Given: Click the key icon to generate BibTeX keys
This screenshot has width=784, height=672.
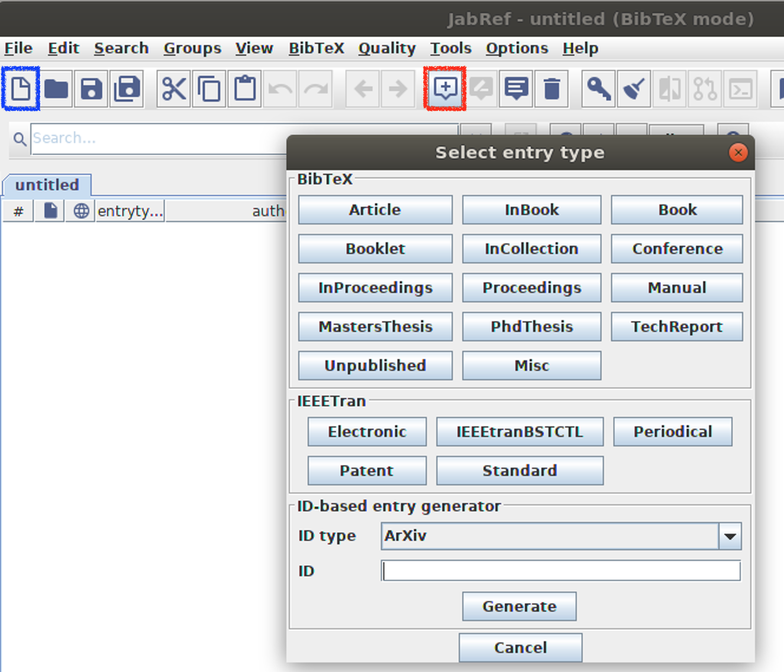Looking at the screenshot, I should click(x=599, y=89).
